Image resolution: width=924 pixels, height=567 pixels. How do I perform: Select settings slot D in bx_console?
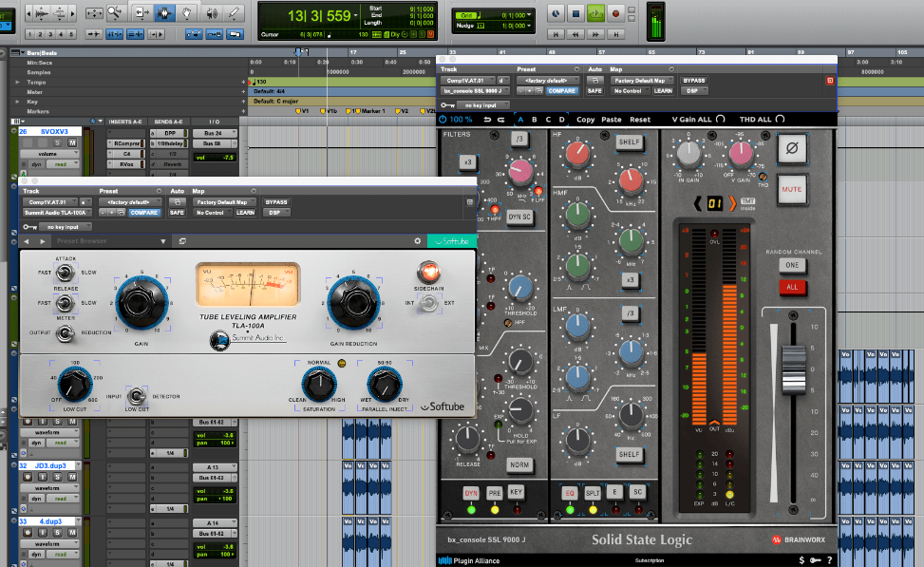click(561, 120)
